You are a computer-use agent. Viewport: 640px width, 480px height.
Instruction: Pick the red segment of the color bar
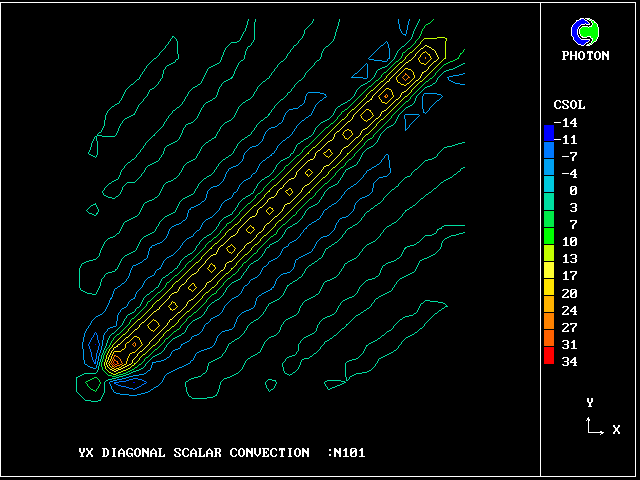548,353
